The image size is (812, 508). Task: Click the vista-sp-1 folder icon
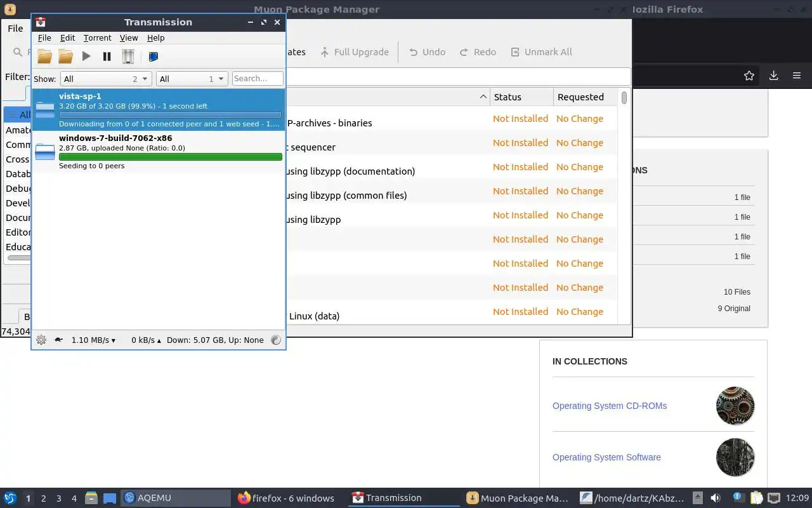click(x=45, y=109)
